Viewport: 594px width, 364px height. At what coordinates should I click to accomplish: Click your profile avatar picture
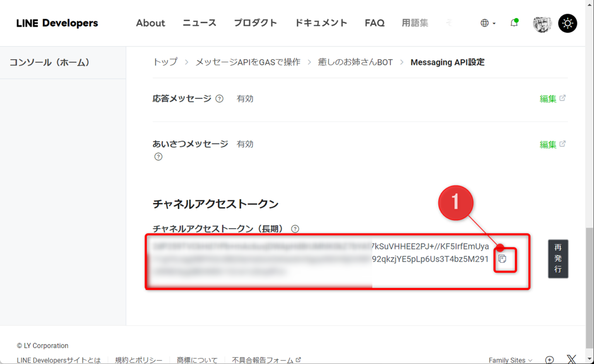tap(542, 23)
